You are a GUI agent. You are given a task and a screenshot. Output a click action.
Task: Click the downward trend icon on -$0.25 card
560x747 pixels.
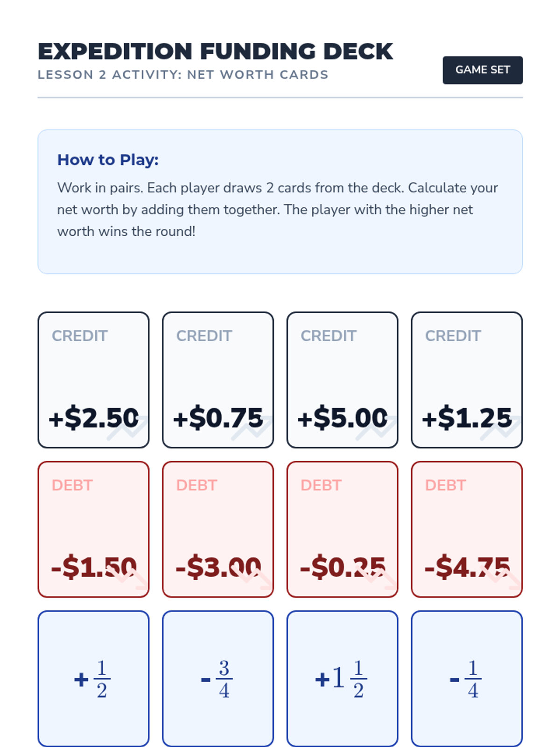coord(376,577)
